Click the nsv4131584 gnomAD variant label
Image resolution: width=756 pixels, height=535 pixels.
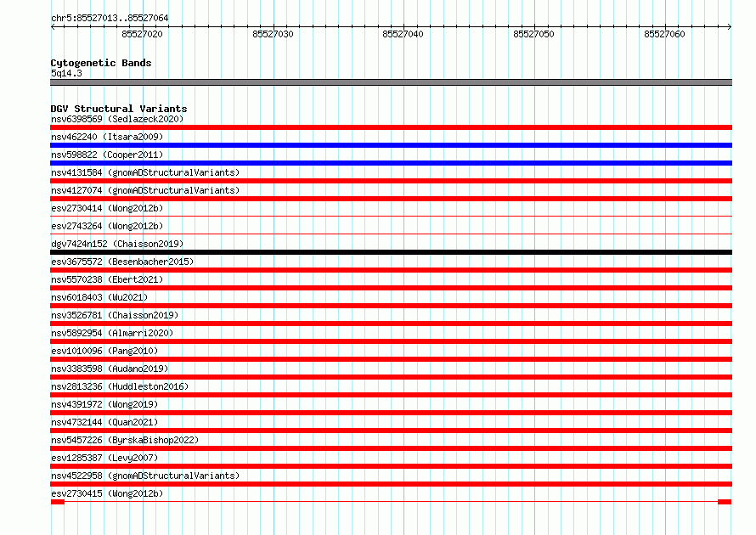click(145, 172)
